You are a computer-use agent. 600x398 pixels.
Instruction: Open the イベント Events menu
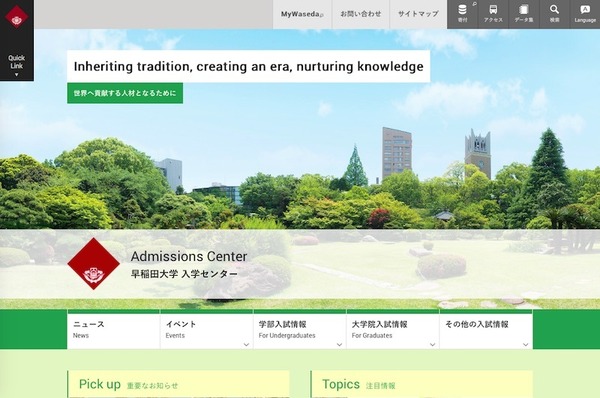[x=207, y=329]
